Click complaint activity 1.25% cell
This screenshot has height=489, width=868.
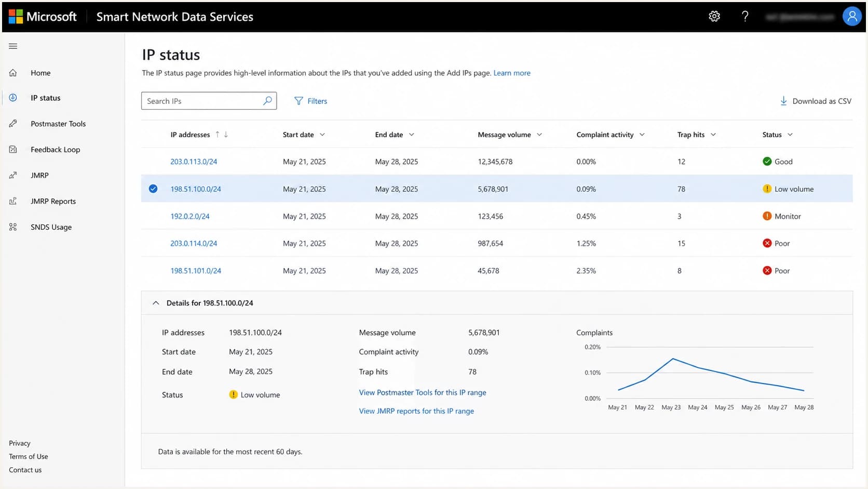[x=586, y=243]
